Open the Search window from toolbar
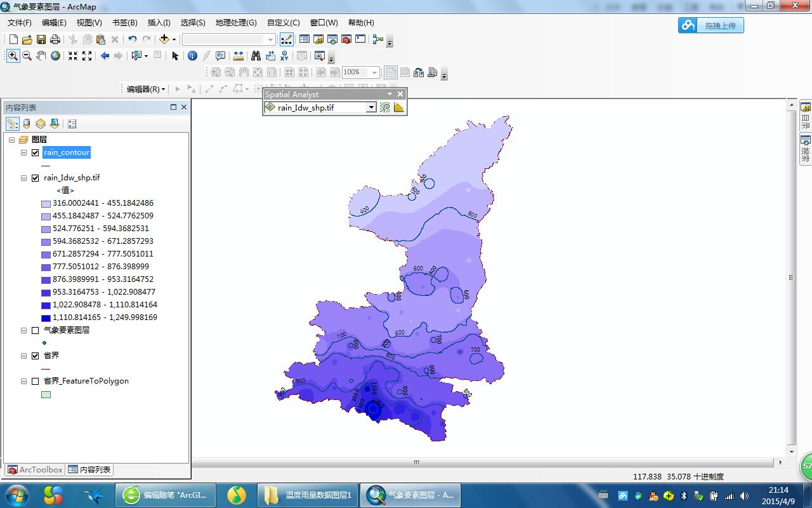 pos(332,39)
